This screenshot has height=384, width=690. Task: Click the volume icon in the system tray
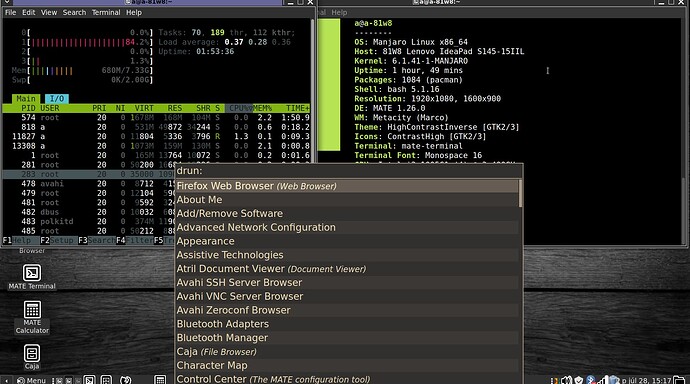pos(566,380)
